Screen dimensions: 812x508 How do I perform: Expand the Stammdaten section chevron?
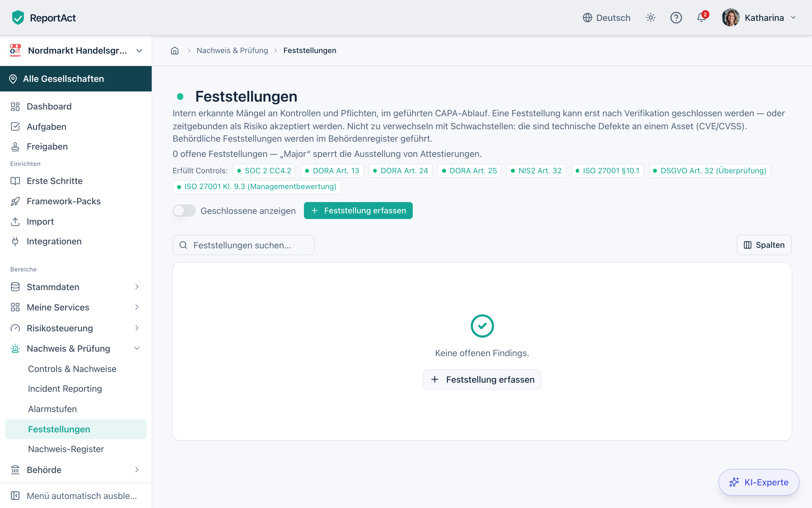click(137, 286)
